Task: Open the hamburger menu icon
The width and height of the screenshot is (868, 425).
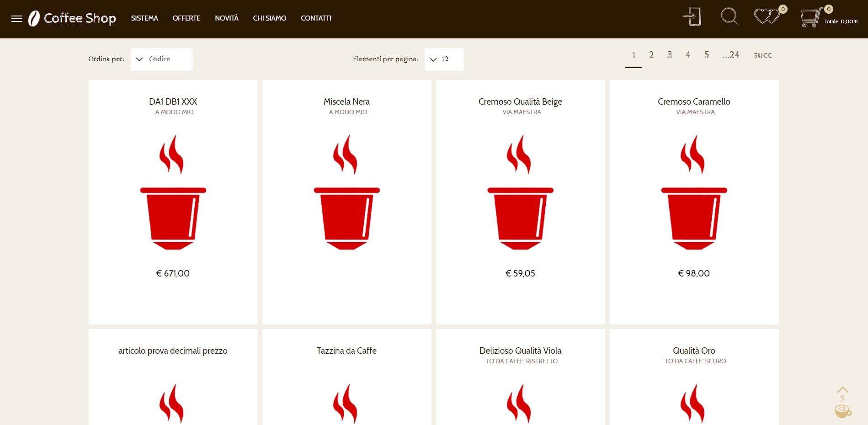Action: click(17, 19)
